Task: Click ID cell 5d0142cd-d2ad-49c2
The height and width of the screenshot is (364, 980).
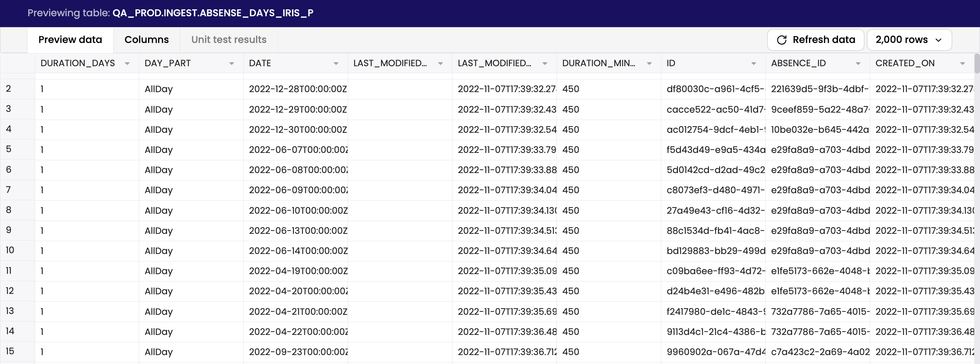Action: tap(714, 170)
